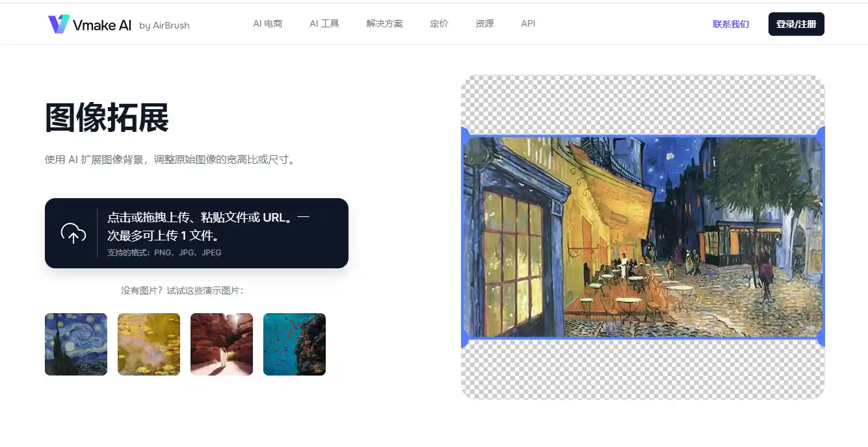The width and height of the screenshot is (868, 447).
Task: Open the API menu item
Action: click(x=528, y=23)
